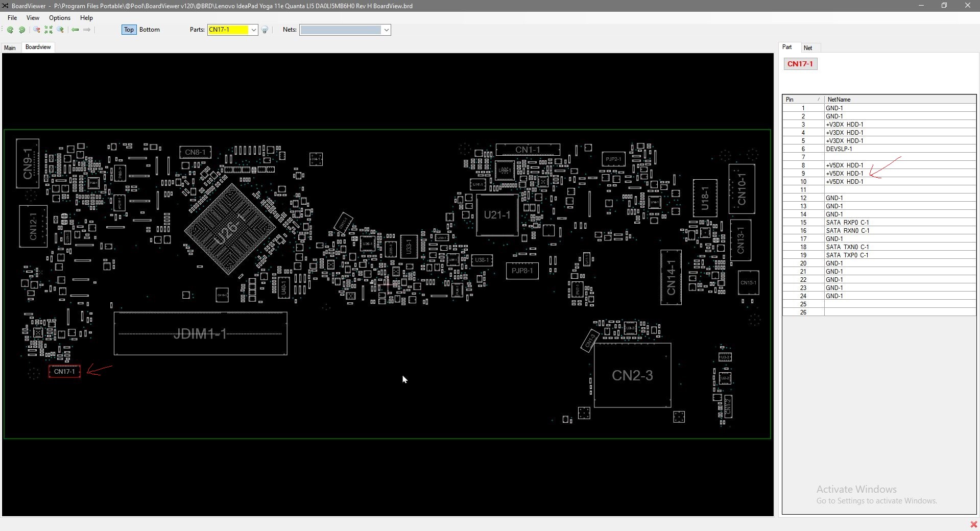Image resolution: width=980 pixels, height=531 pixels.
Task: Click the red CN17-1 part label button
Action: (x=800, y=64)
